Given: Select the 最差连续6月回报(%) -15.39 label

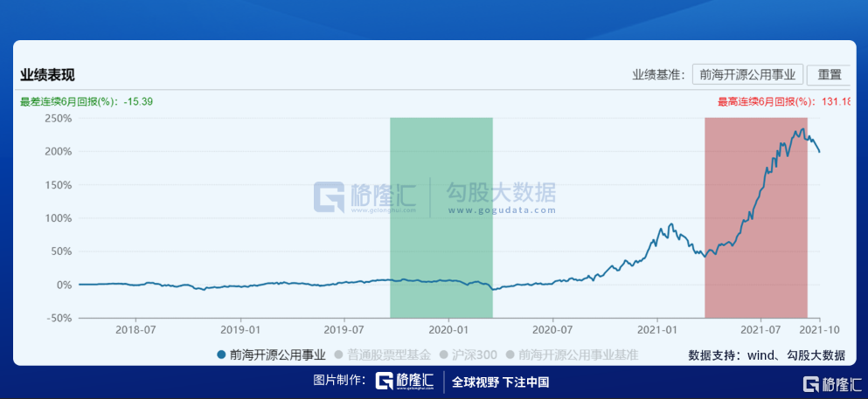Looking at the screenshot, I should click(x=87, y=101).
